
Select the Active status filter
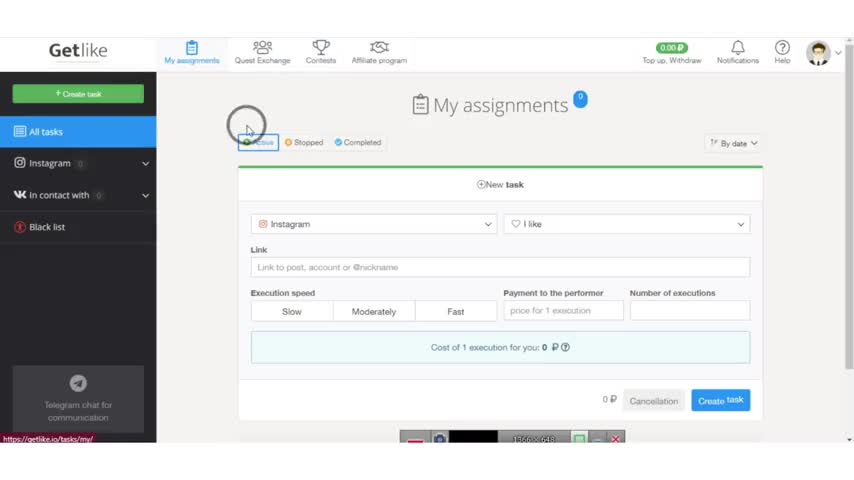(x=258, y=143)
